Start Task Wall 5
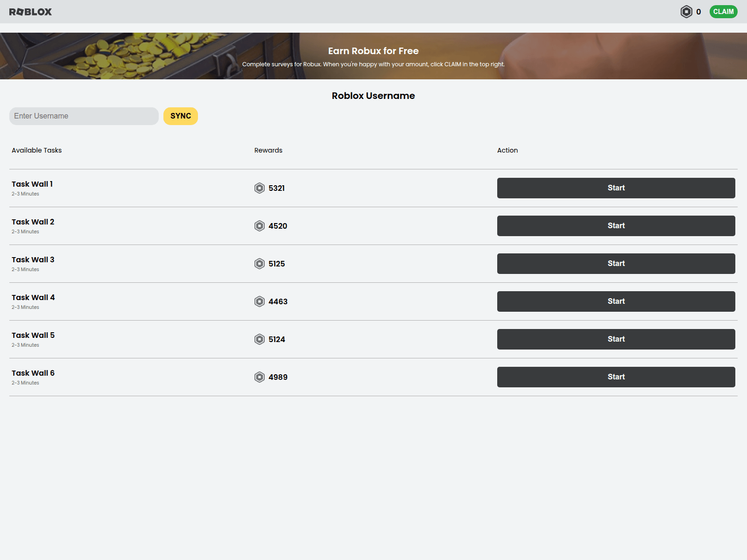Screen dimensions: 747x560 (616, 339)
